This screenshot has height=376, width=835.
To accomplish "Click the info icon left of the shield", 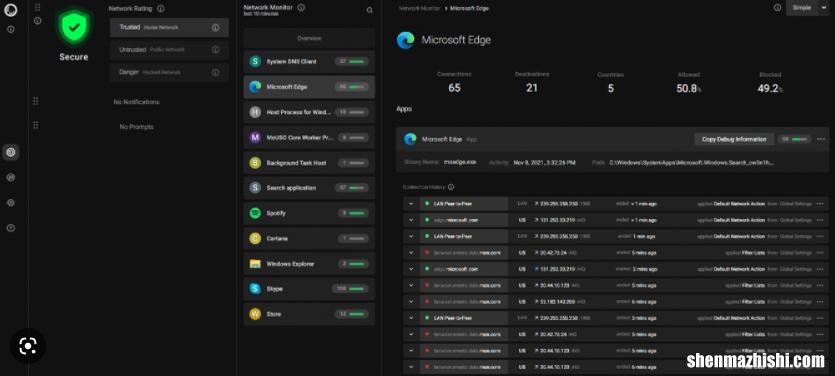I will click(37, 20).
